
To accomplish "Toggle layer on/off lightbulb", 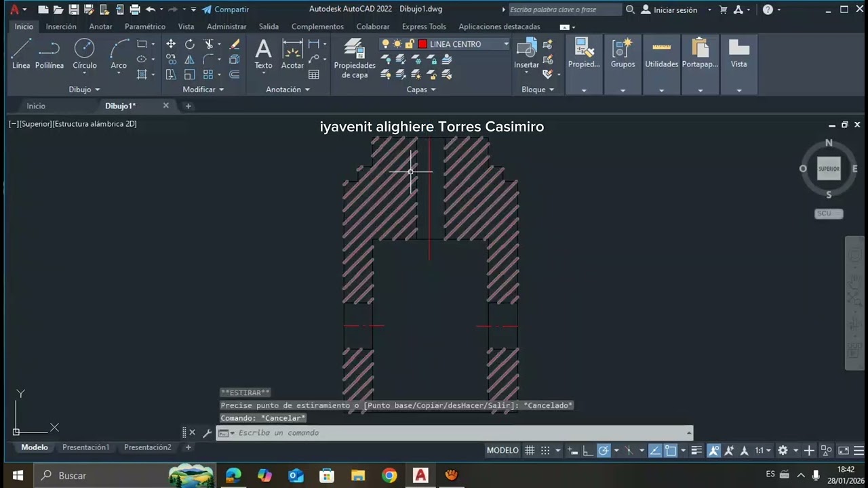I will point(386,44).
